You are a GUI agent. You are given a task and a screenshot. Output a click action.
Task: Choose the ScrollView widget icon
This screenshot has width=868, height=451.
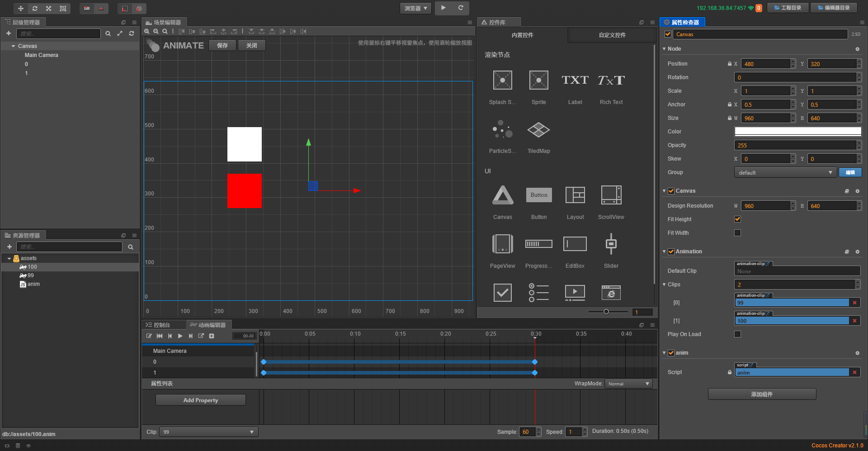coord(611,195)
